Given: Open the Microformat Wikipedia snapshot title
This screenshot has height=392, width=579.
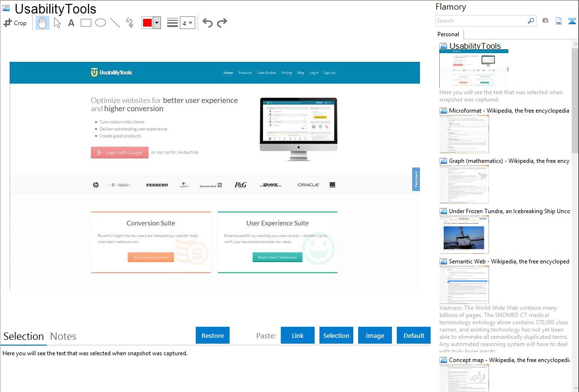Looking at the screenshot, I should (509, 111).
